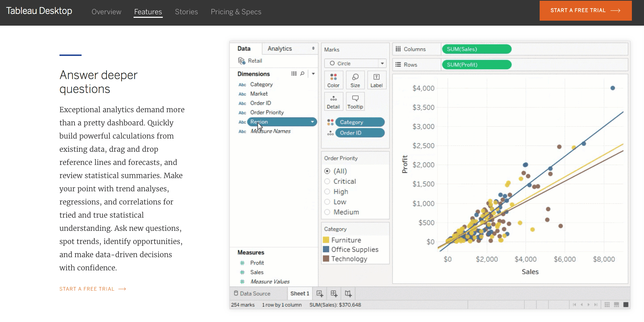Select the Order Priority dimension field

267,112
